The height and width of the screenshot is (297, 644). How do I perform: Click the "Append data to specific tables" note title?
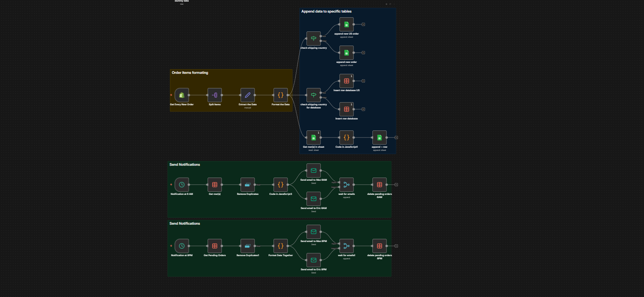pos(327,11)
